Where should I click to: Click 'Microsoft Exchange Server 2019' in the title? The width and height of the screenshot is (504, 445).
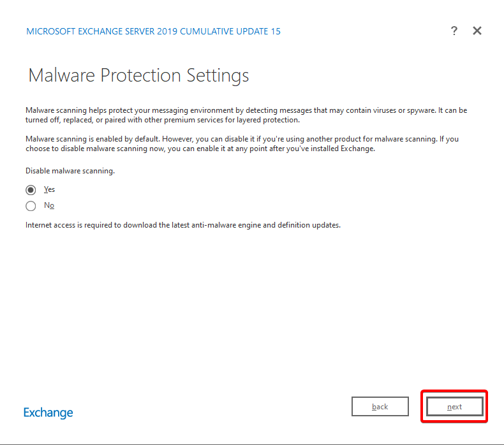tap(102, 31)
